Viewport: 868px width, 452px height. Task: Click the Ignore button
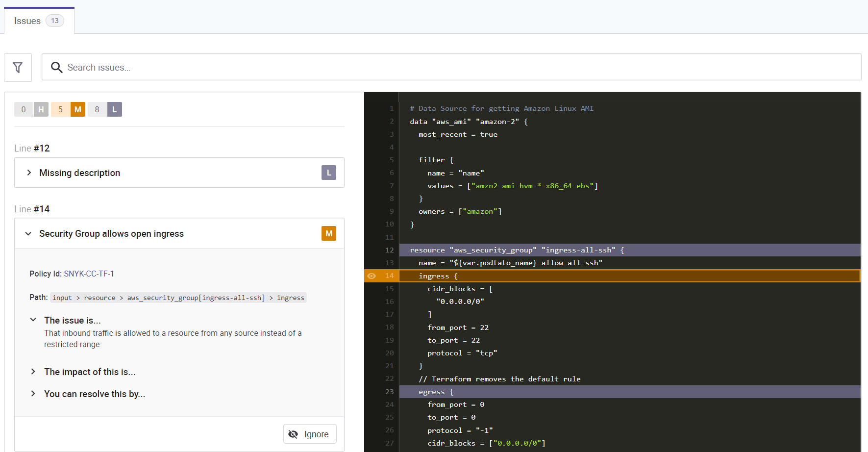click(310, 434)
